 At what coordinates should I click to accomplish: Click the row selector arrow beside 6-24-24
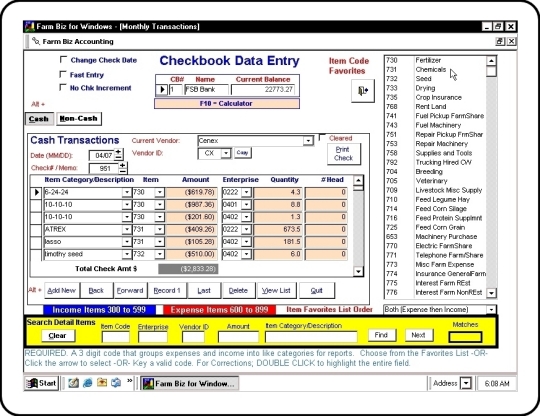(x=36, y=192)
